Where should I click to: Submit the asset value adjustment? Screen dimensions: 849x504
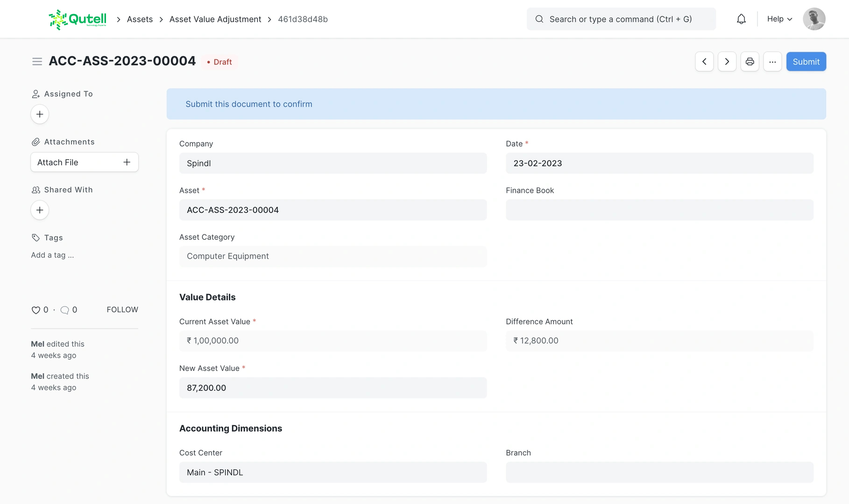point(806,62)
